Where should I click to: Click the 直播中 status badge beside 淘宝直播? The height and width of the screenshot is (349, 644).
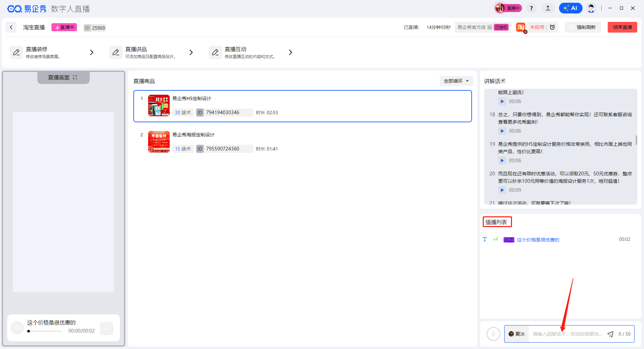tap(64, 28)
